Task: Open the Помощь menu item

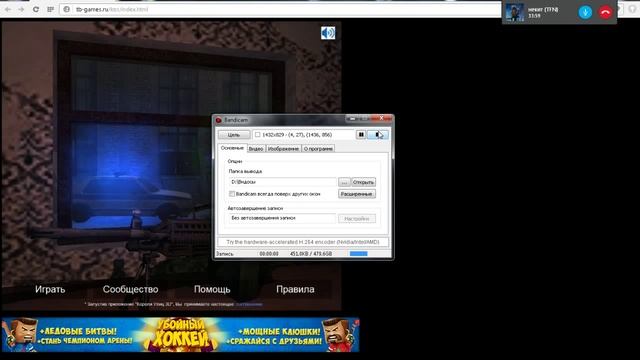Action: pyautogui.click(x=212, y=289)
